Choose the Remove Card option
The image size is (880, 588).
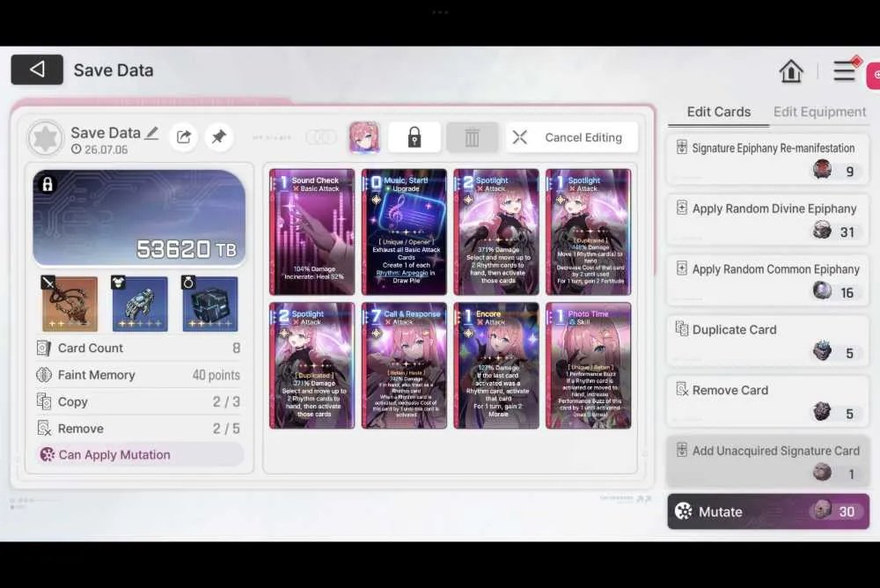tap(767, 402)
